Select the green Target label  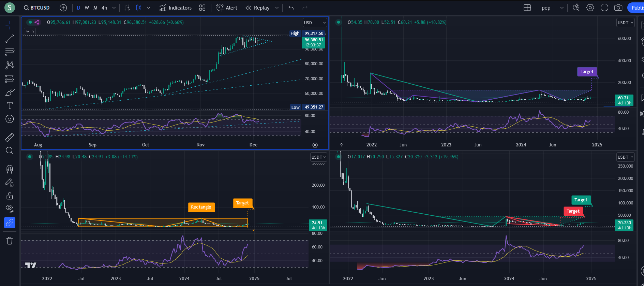click(581, 200)
